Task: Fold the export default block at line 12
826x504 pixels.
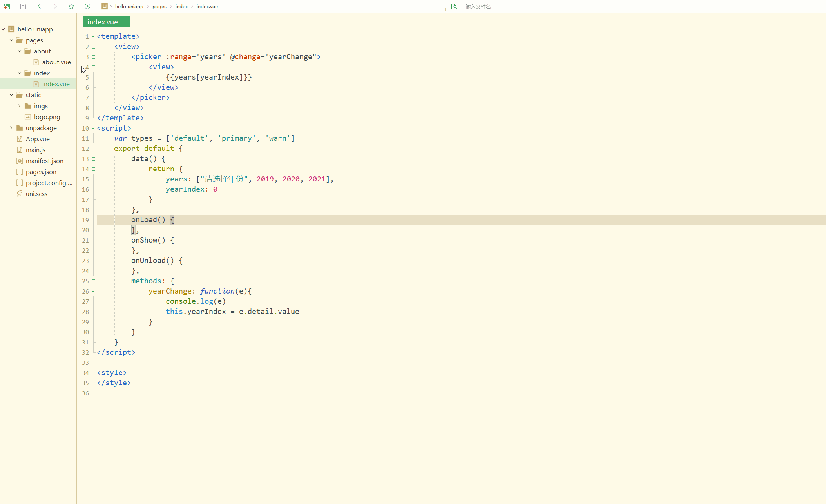Action: [94, 149]
